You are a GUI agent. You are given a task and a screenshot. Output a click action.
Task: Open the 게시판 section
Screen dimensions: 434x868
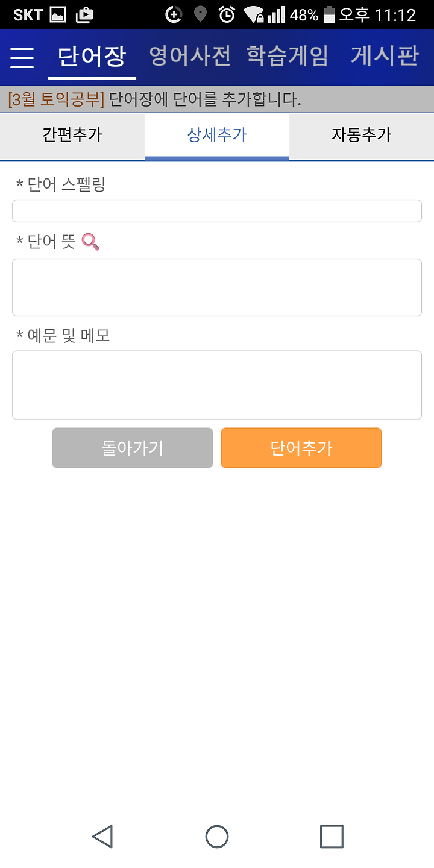point(385,56)
